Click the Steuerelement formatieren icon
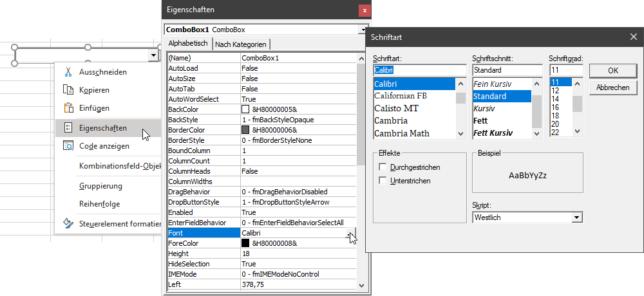The width and height of the screenshot is (644, 296). coord(68,224)
